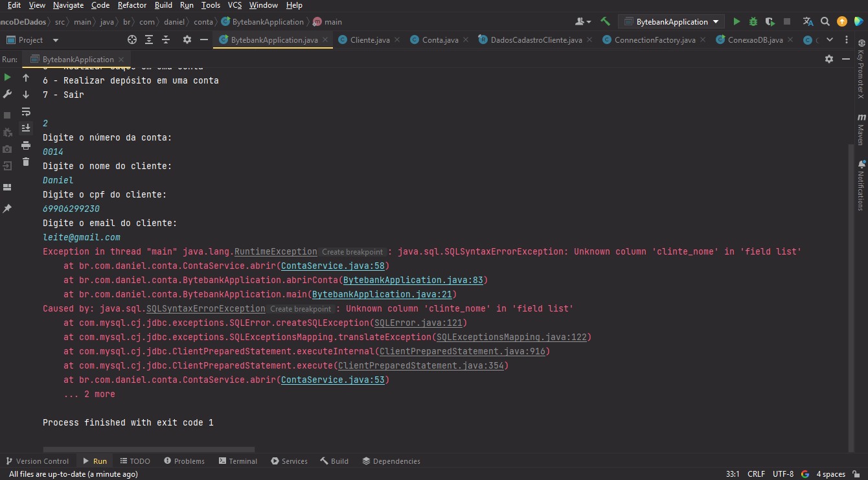Click Create breakpoint next to SQLSyntaxErrorException
The image size is (868, 480).
point(301,309)
